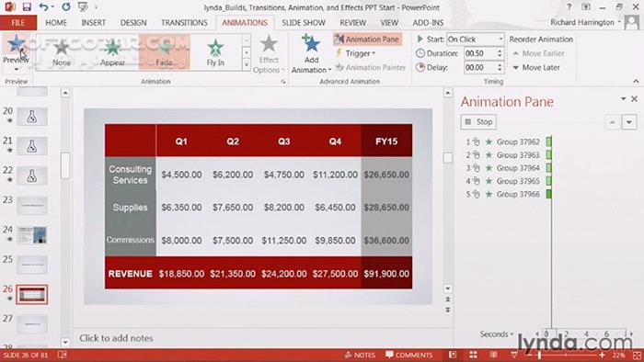Adjust Delay with the stepper
The height and width of the screenshot is (362, 644).
500,67
